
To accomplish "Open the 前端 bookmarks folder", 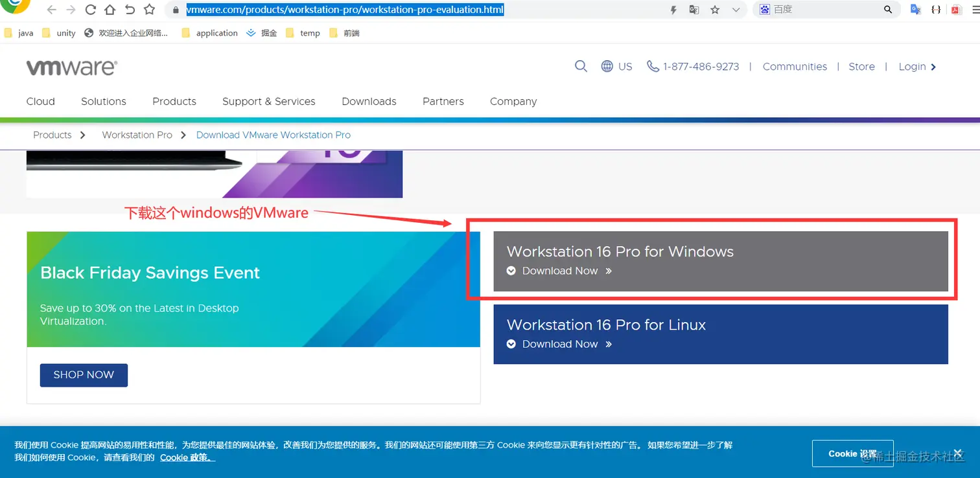I will [x=344, y=33].
